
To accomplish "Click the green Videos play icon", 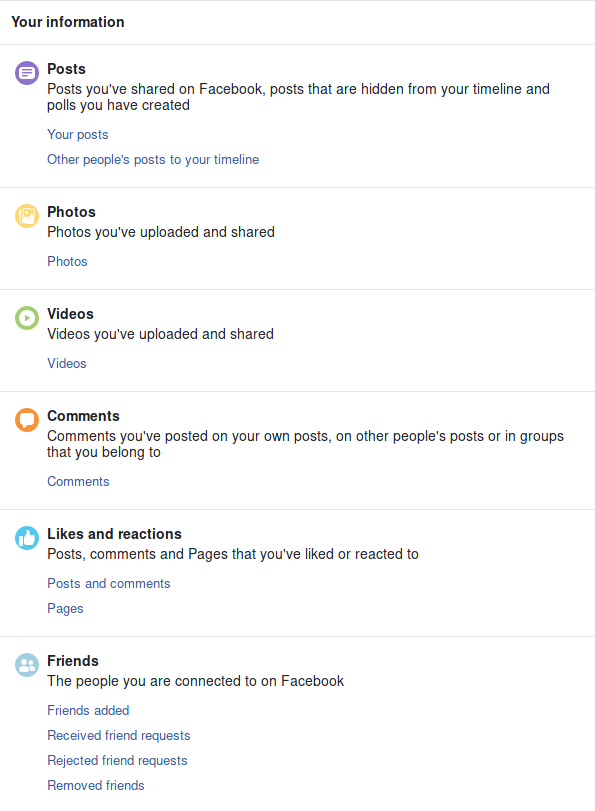I will (x=27, y=318).
